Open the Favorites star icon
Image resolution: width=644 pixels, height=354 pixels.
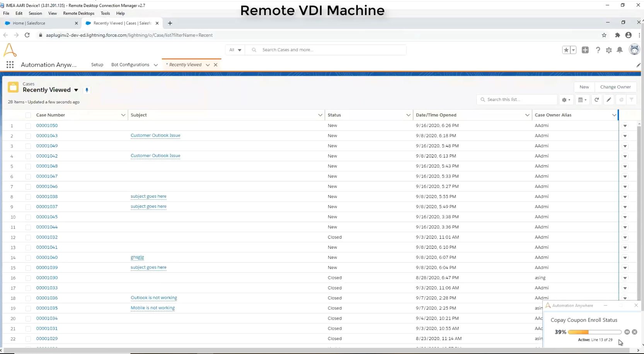pyautogui.click(x=566, y=50)
